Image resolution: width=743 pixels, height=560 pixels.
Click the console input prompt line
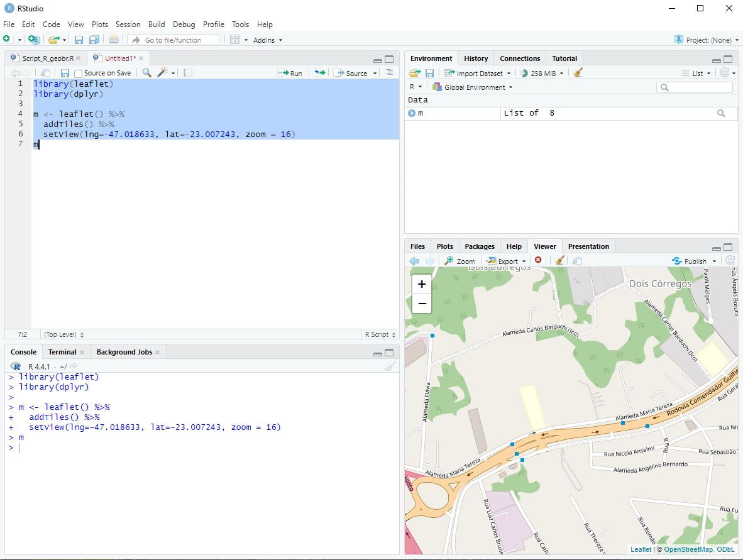click(x=202, y=447)
